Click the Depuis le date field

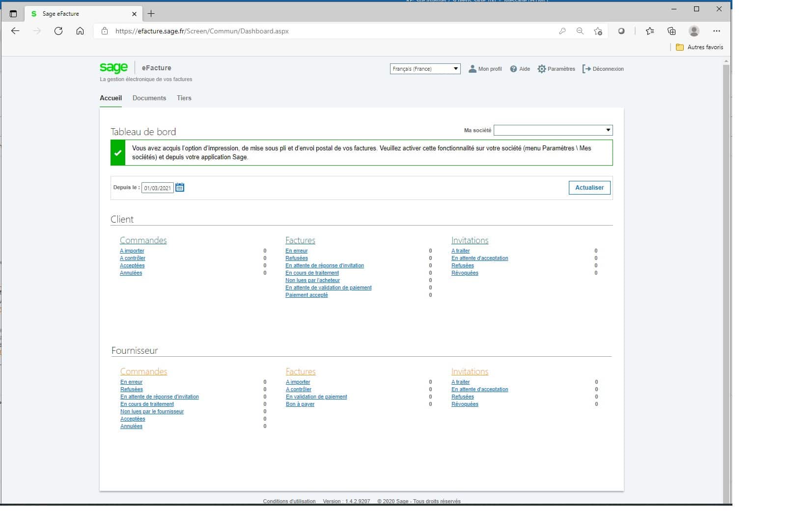point(157,188)
